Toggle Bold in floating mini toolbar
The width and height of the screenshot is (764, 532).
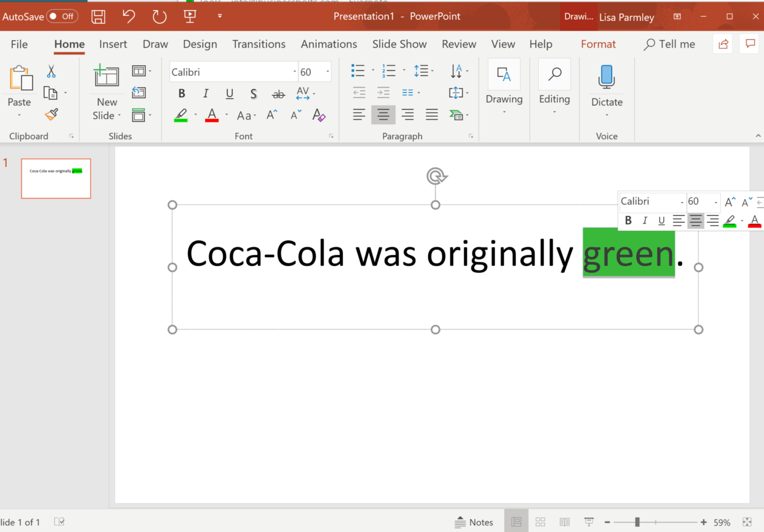tap(628, 220)
